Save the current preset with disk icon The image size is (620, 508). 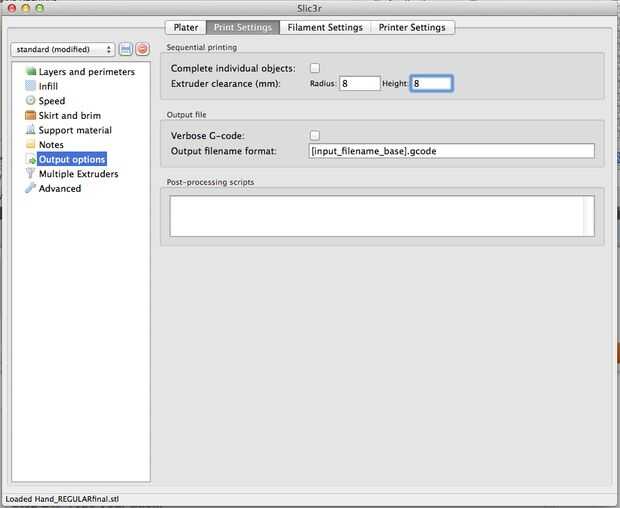[x=126, y=49]
